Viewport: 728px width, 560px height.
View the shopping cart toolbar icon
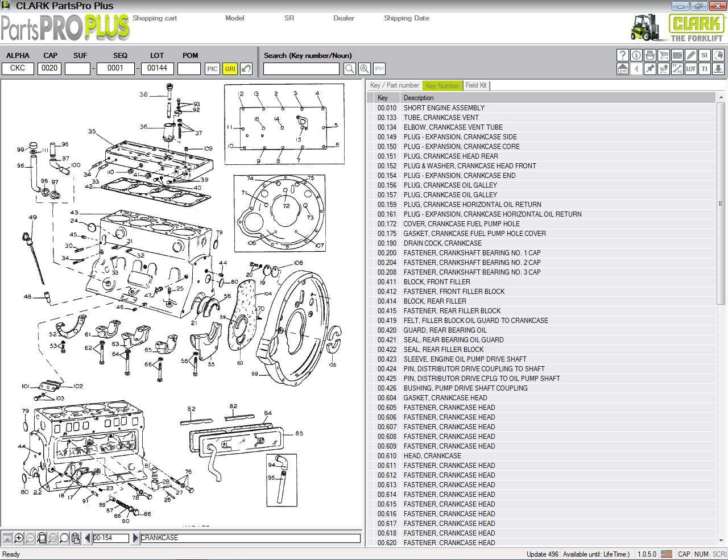coord(664,55)
